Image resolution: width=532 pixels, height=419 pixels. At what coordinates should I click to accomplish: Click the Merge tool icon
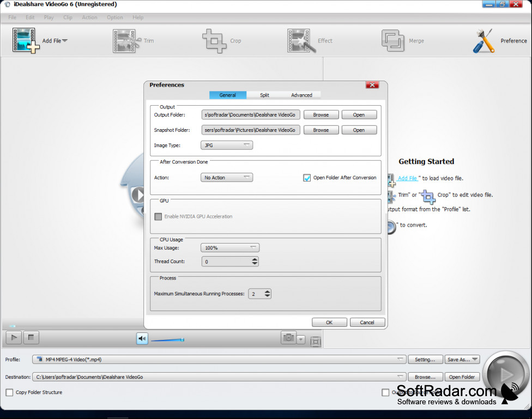tap(393, 41)
